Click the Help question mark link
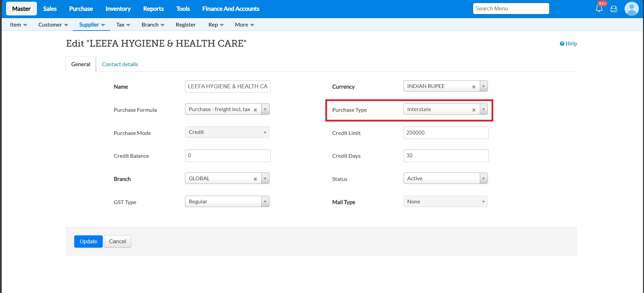The width and height of the screenshot is (644, 293). pyautogui.click(x=568, y=44)
